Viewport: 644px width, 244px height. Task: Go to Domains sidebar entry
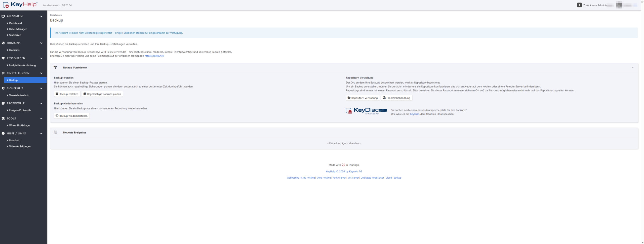tap(14, 50)
